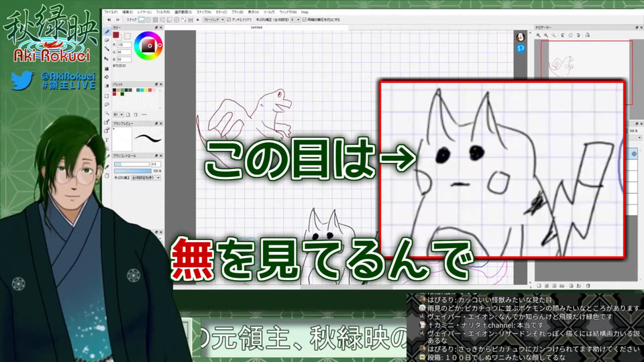Image resolution: width=644 pixels, height=362 pixels.
Task: Select the Hand tool
Action: (x=107, y=175)
